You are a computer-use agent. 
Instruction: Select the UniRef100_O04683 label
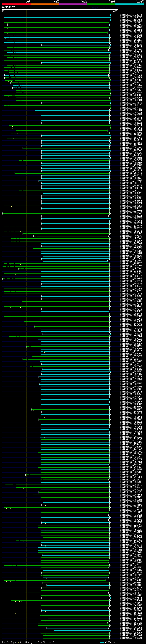click(131, 37)
